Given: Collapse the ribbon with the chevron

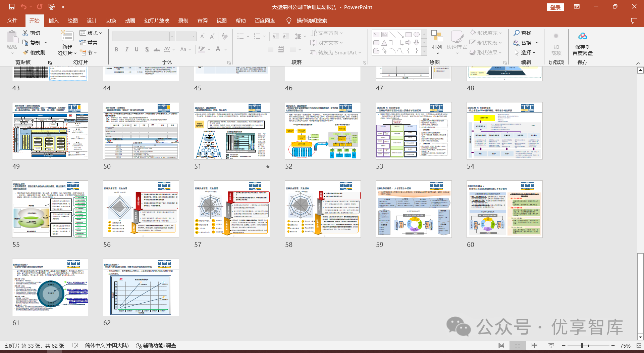Looking at the screenshot, I should [638, 63].
